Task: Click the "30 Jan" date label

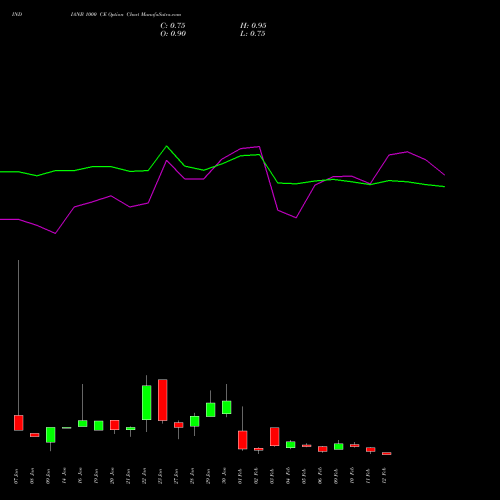Action: (x=224, y=476)
